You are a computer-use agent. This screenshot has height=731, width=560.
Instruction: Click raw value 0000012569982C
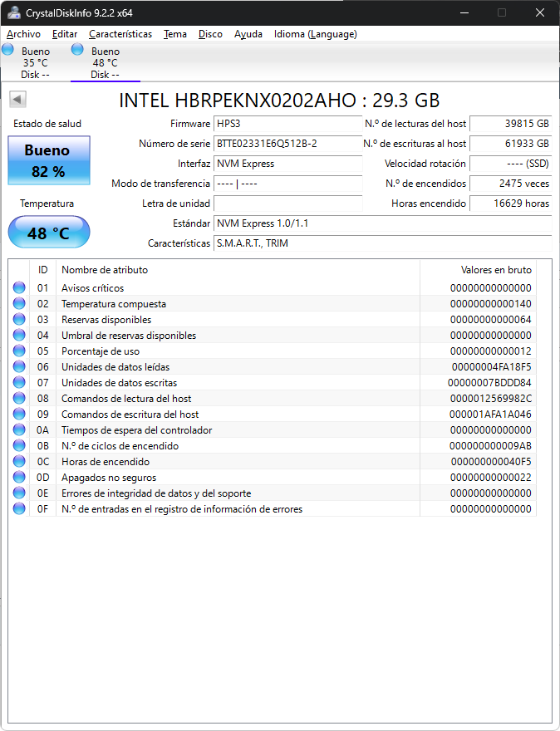click(x=490, y=399)
